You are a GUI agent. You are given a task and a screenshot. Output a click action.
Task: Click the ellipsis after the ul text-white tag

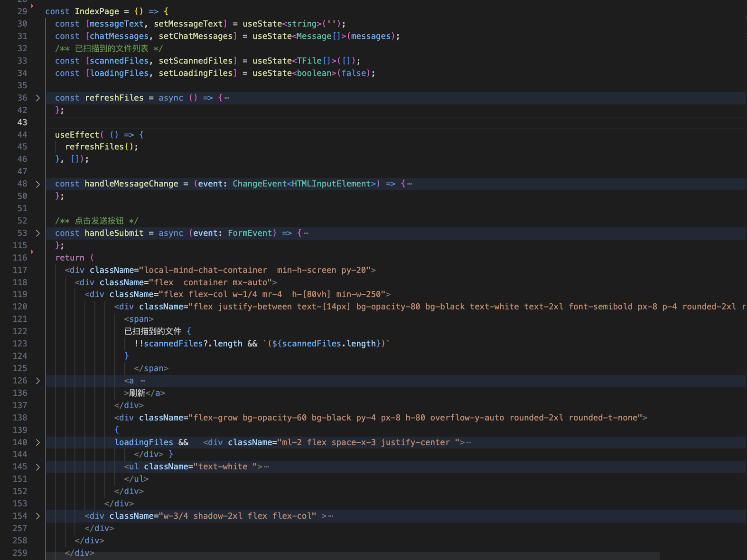267,467
